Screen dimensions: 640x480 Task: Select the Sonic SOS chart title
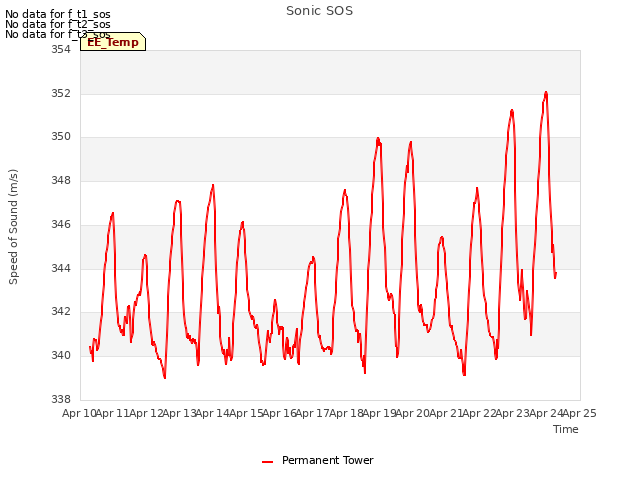319,11
